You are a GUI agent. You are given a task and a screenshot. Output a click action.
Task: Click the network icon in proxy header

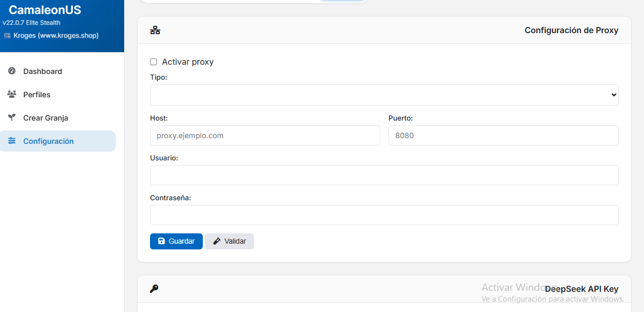pyautogui.click(x=155, y=31)
